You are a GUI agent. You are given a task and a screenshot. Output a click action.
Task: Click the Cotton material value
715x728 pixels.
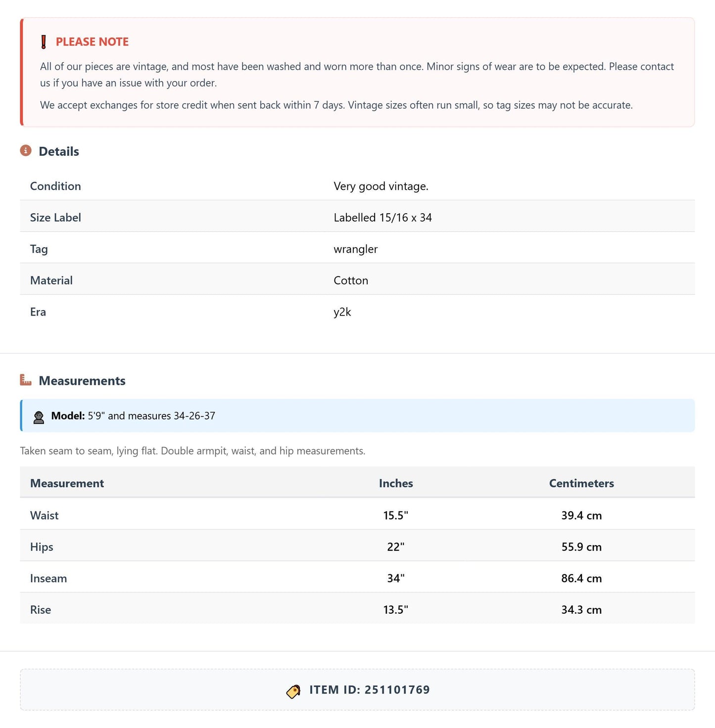tap(351, 280)
